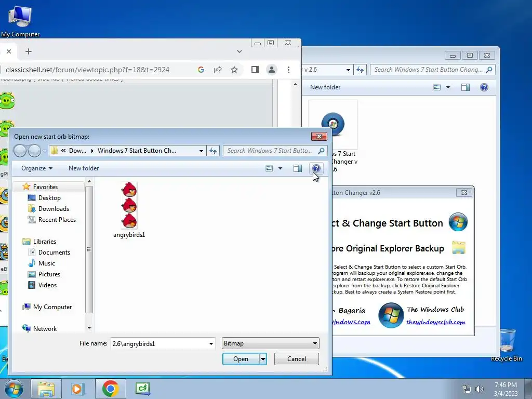This screenshot has width=532, height=399.
Task: Open the Organize menu
Action: click(37, 168)
